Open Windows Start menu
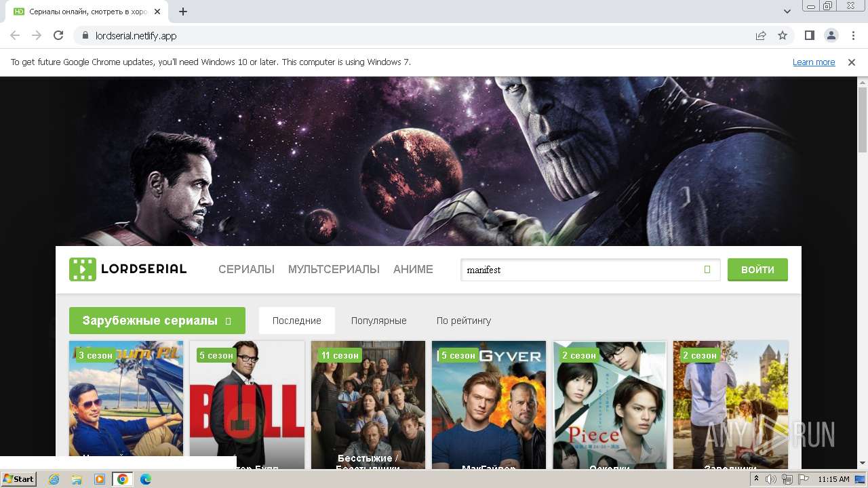Screen dimensions: 868x488 19,479
